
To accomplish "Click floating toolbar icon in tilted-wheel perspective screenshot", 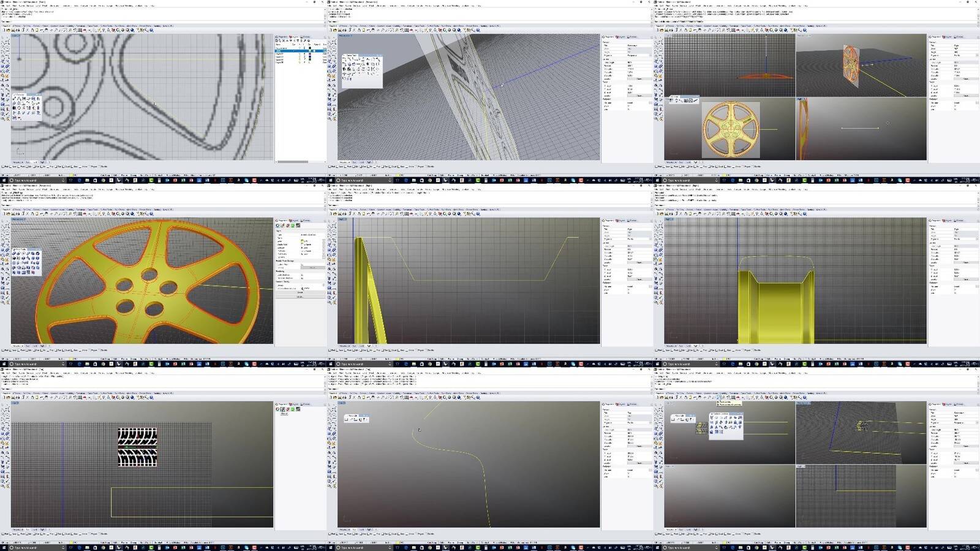I will click(362, 71).
